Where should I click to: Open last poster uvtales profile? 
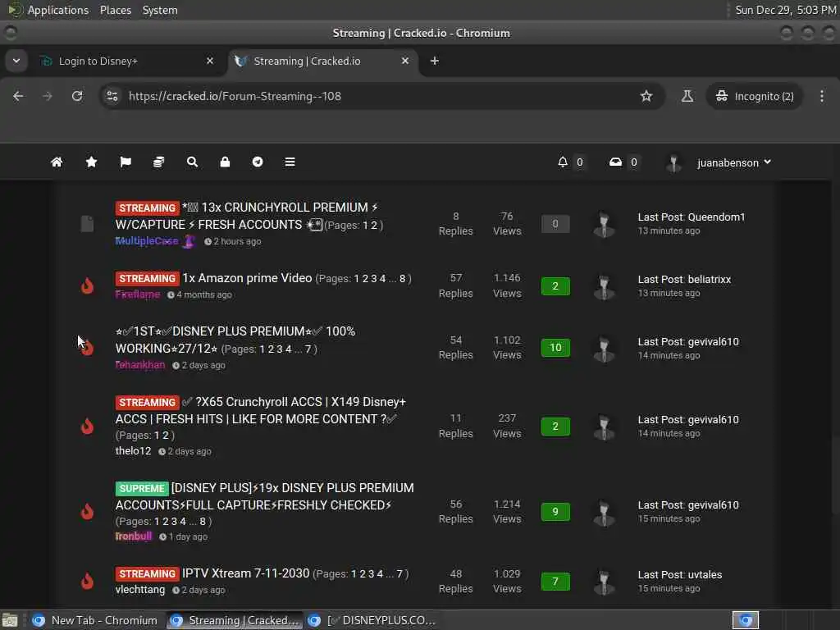tap(705, 574)
